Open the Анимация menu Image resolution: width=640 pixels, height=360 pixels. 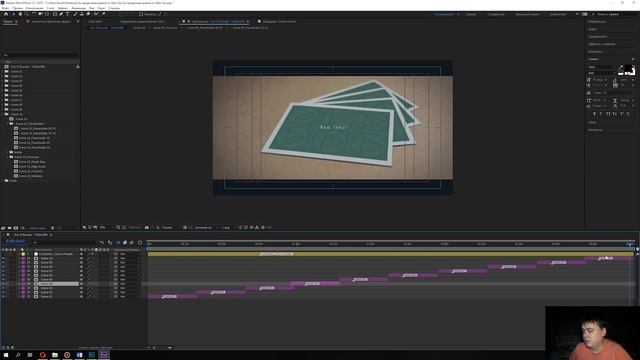[x=78, y=8]
